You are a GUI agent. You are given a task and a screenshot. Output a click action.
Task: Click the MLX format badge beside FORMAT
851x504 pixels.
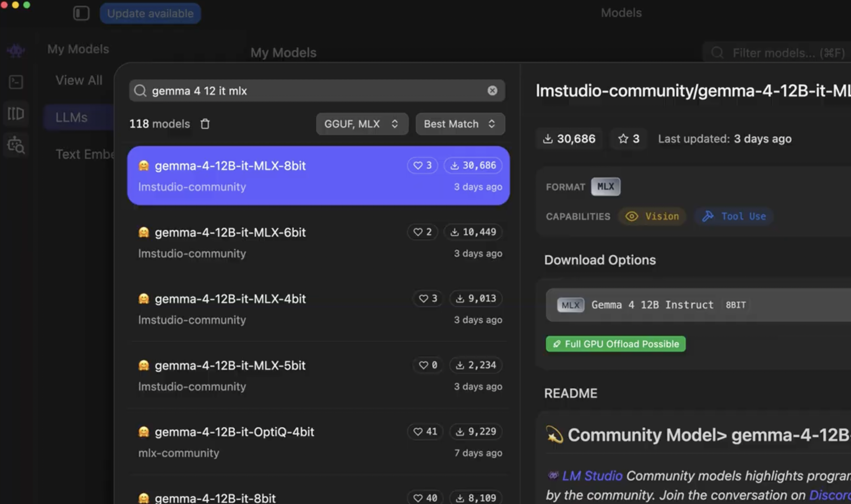pyautogui.click(x=606, y=187)
